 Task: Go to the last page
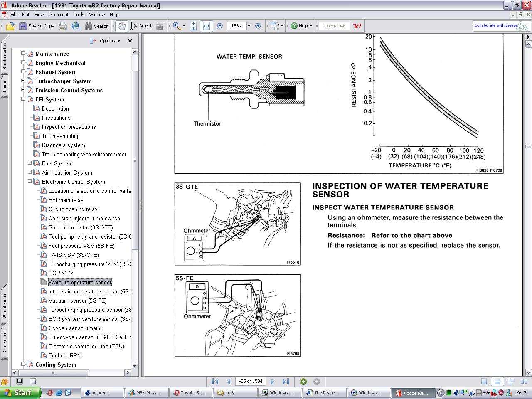(x=286, y=382)
